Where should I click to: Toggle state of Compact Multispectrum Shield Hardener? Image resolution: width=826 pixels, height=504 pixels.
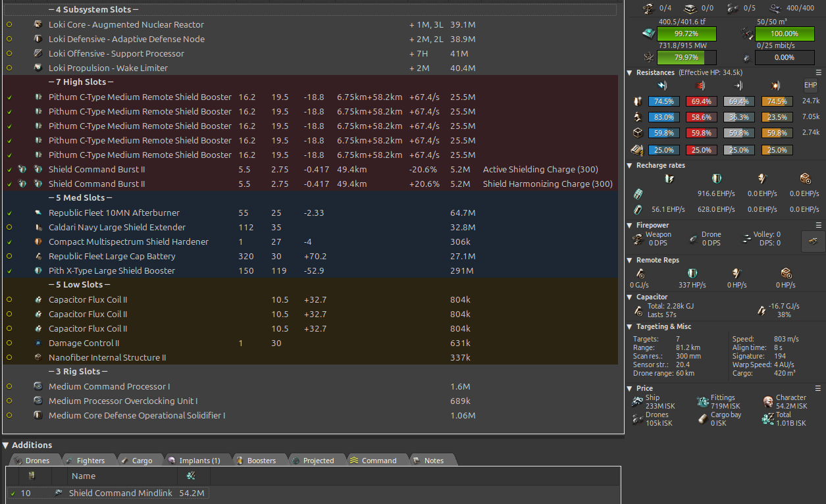[x=9, y=242]
